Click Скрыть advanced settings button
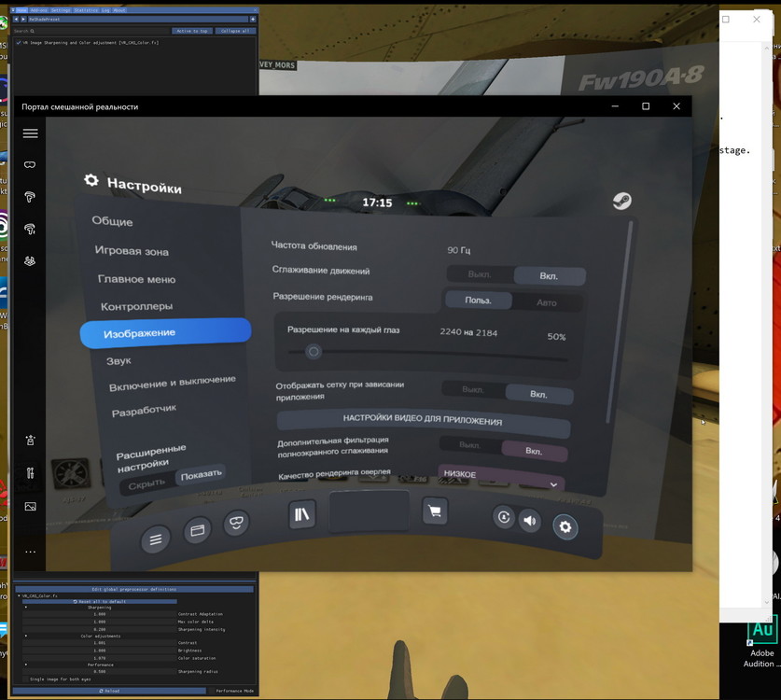This screenshot has height=700, width=781. (146, 484)
